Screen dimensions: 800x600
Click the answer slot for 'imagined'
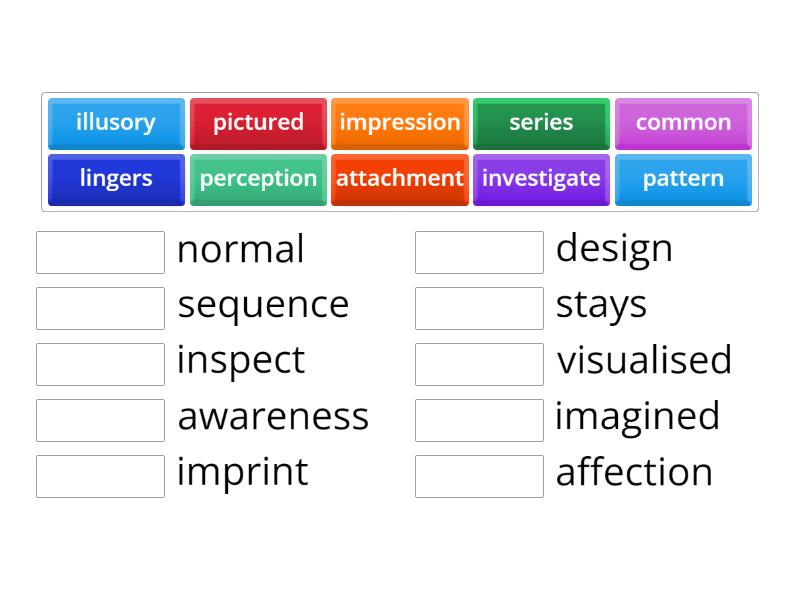pos(479,420)
